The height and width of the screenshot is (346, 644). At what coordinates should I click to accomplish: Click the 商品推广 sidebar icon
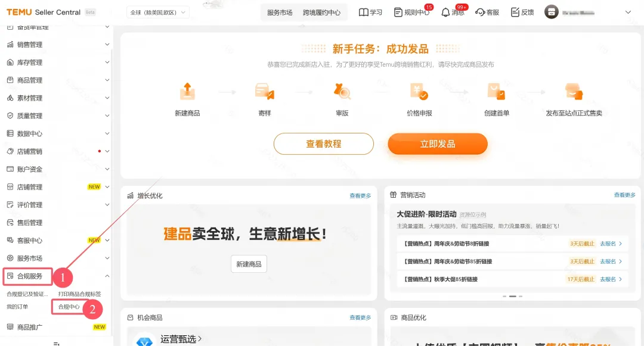click(x=10, y=327)
